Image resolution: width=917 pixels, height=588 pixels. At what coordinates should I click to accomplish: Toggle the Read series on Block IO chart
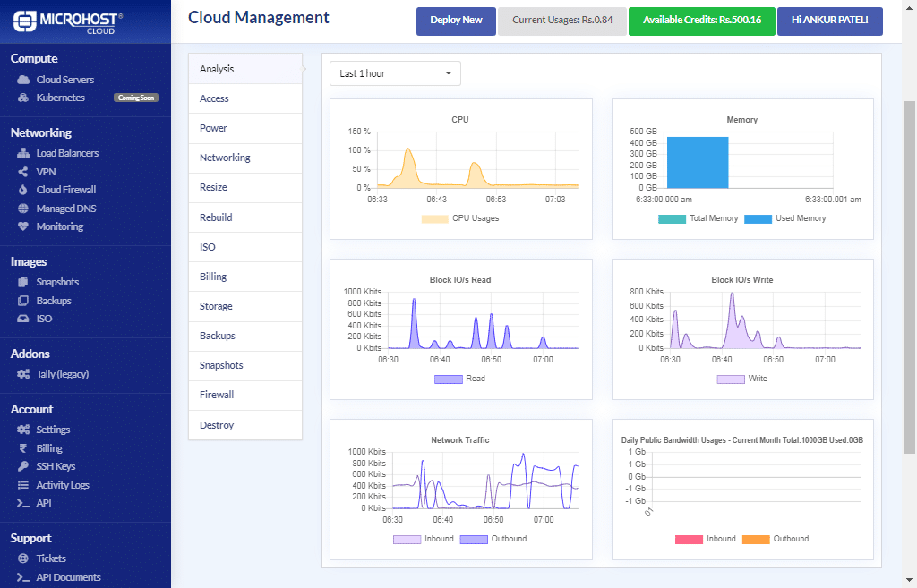(x=458, y=379)
